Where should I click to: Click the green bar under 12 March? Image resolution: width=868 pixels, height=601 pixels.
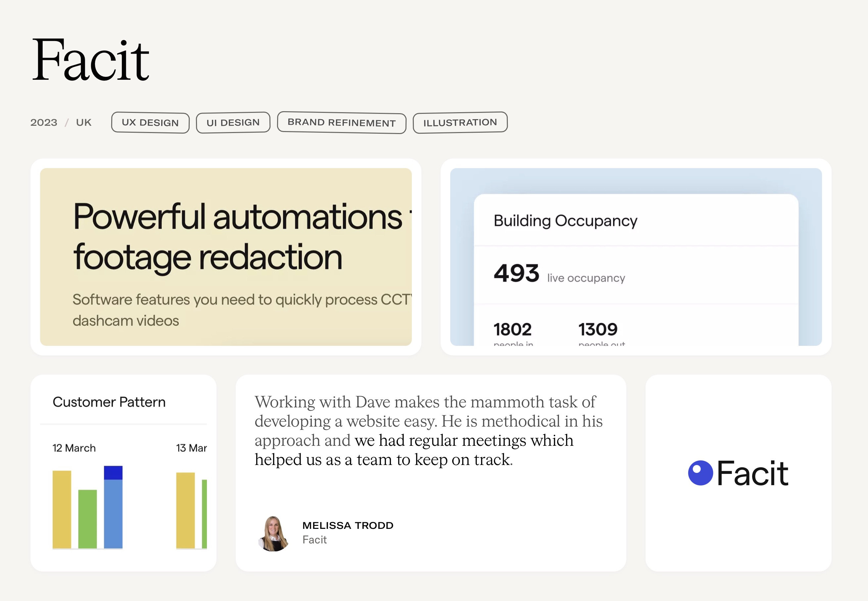pos(87,519)
